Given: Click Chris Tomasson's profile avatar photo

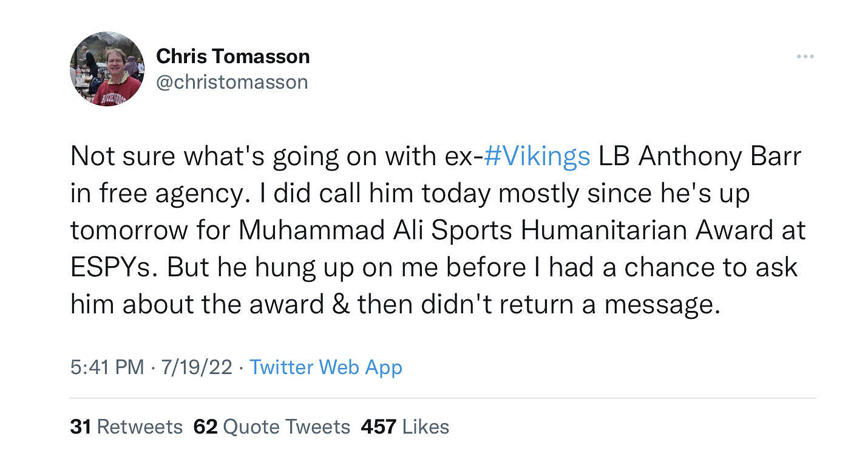Looking at the screenshot, I should [107, 69].
